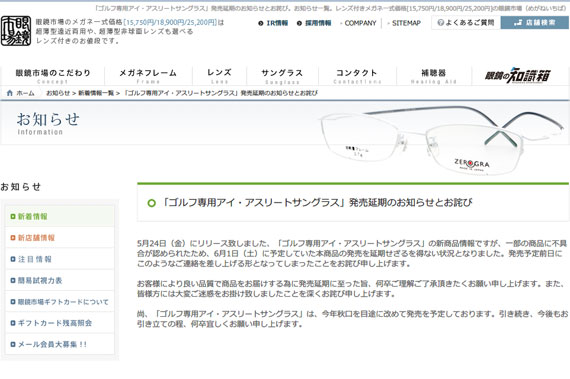This screenshot has height=379, width=570.
Task: Click the green circle beside article title
Action: 152,203
